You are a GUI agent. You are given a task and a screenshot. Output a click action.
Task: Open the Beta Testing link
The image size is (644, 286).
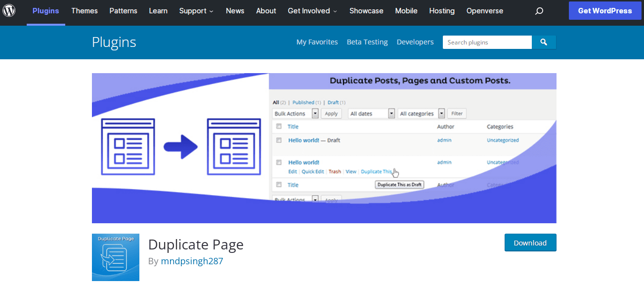tap(367, 42)
